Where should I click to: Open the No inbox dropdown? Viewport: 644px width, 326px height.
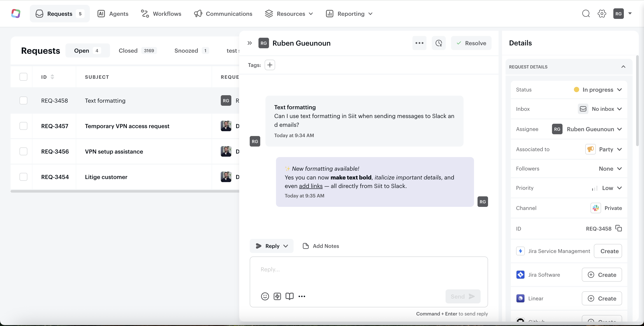(x=600, y=109)
